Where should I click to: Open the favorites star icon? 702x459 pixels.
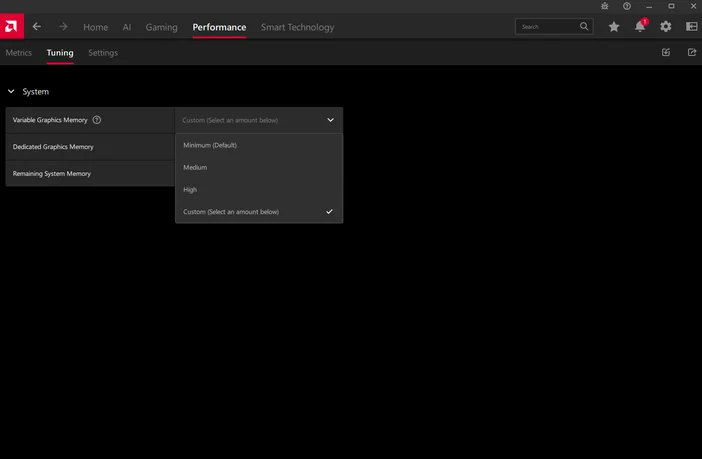click(x=614, y=27)
